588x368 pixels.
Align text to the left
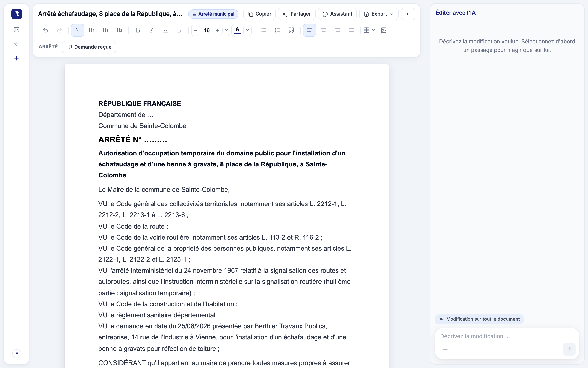310,30
